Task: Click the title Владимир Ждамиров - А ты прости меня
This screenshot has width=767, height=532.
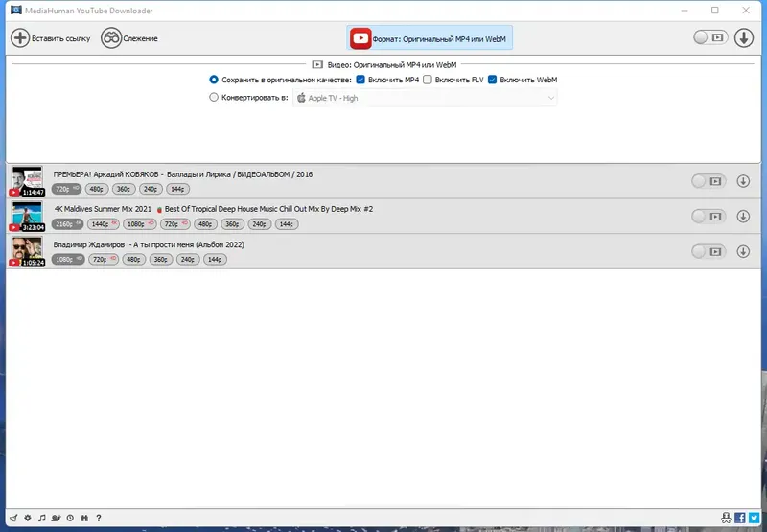Action: tap(149, 244)
